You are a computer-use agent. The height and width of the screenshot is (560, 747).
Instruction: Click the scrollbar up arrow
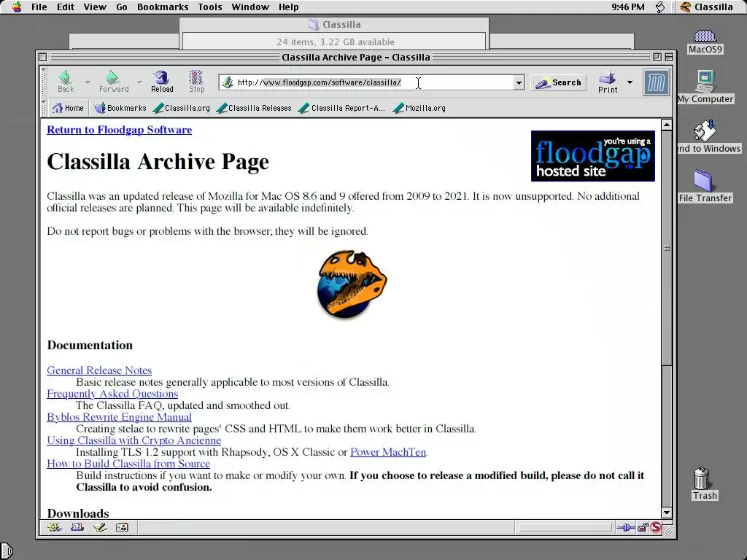(x=667, y=125)
